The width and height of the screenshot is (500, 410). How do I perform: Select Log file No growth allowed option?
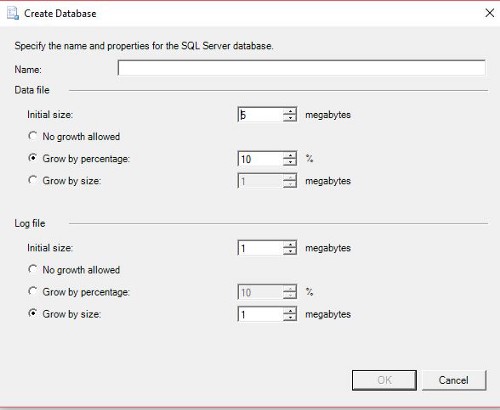[32, 269]
